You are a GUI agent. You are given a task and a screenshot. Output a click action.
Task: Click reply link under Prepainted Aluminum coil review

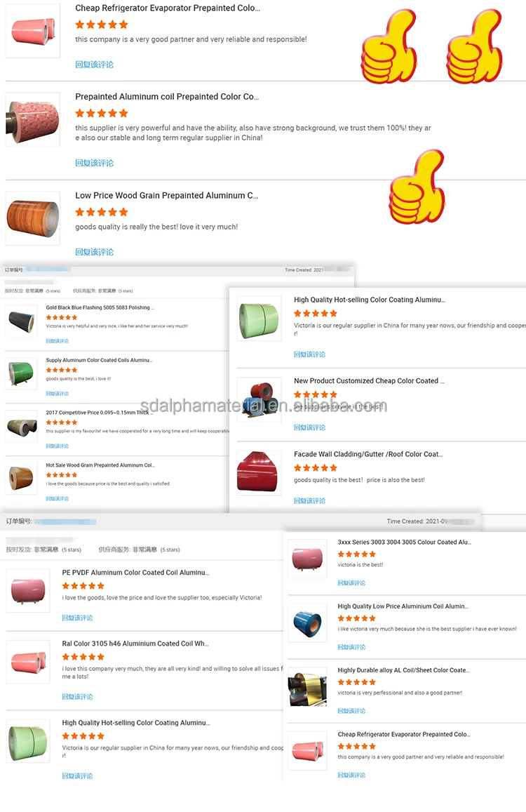(94, 163)
